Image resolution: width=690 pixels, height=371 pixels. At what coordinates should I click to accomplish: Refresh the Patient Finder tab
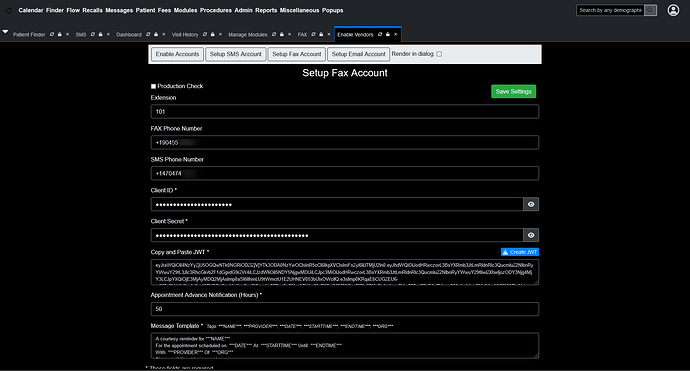(x=52, y=34)
